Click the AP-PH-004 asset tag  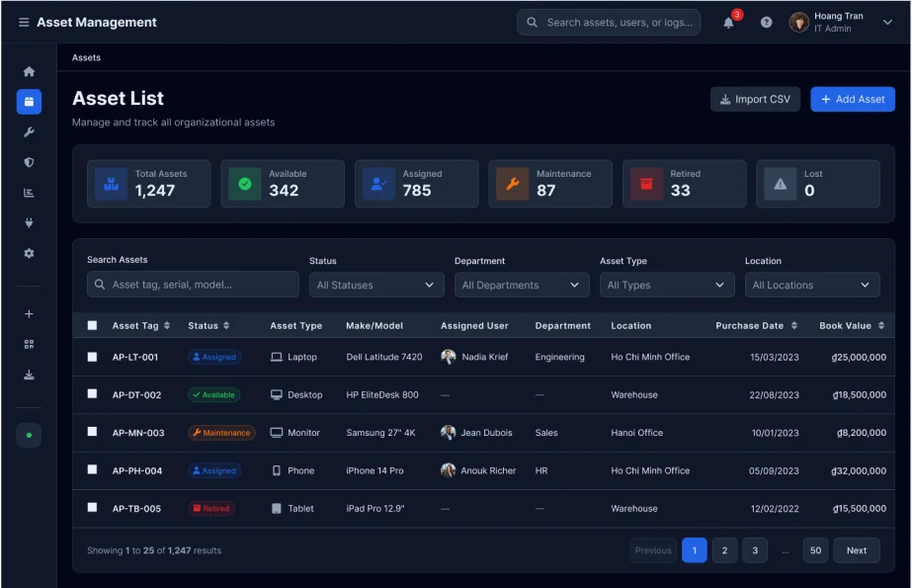(x=137, y=470)
